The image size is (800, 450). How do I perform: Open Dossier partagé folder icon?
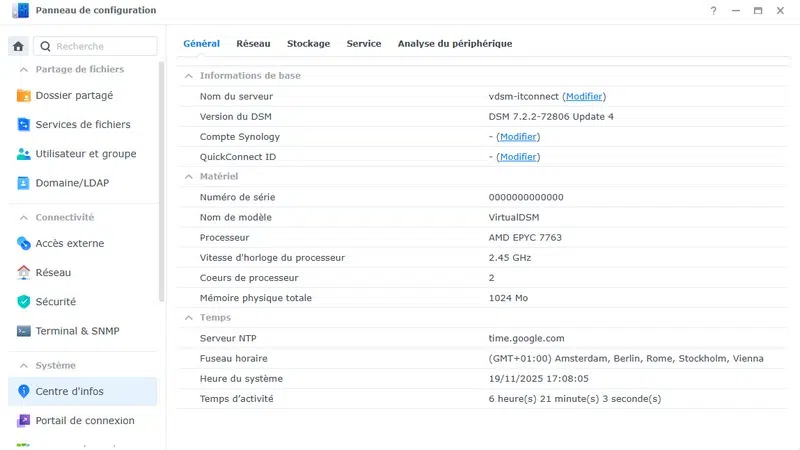point(24,96)
